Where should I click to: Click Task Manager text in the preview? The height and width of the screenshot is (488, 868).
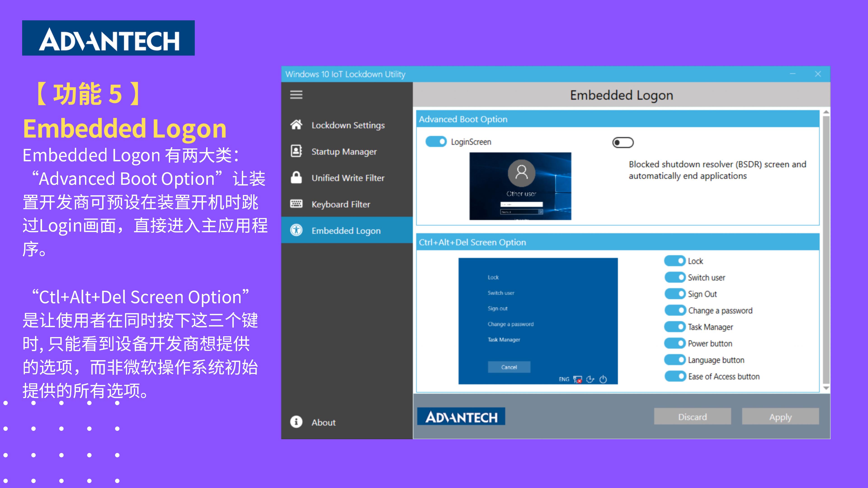[504, 340]
